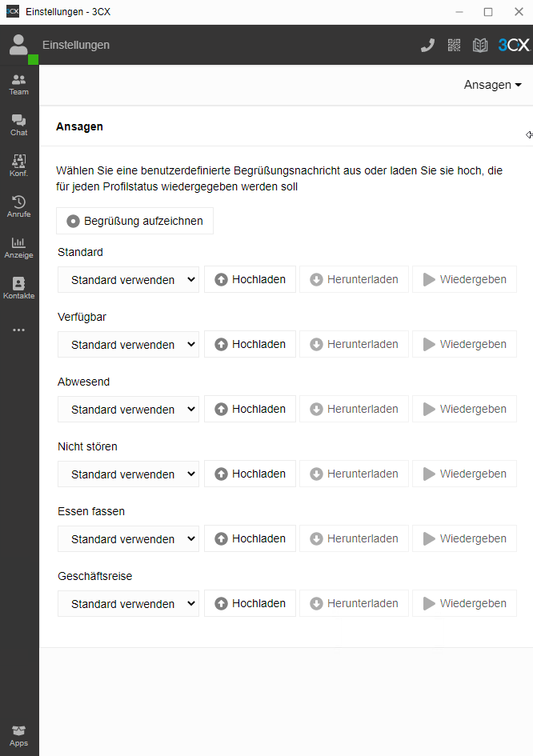533x756 pixels.
Task: Open the book help icon in header
Action: pos(480,45)
